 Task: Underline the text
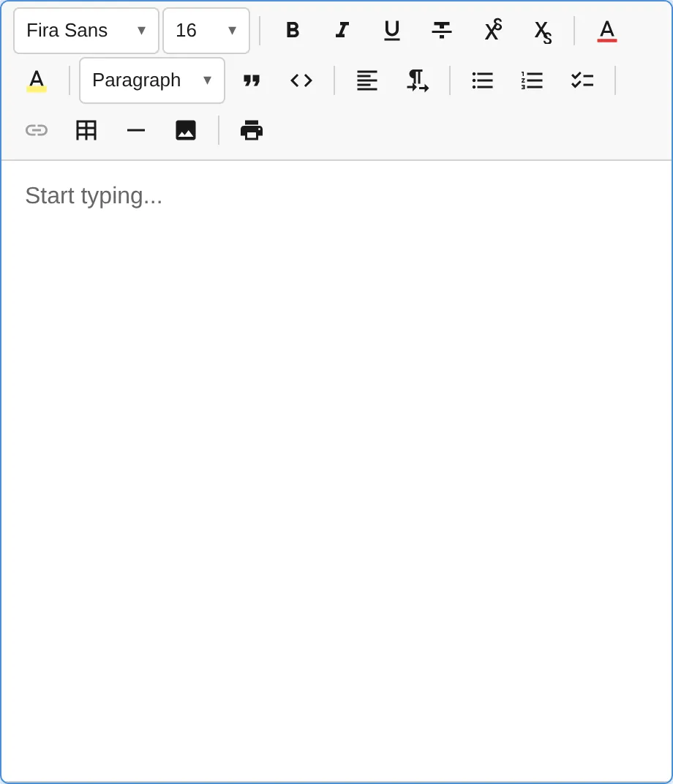coord(391,31)
